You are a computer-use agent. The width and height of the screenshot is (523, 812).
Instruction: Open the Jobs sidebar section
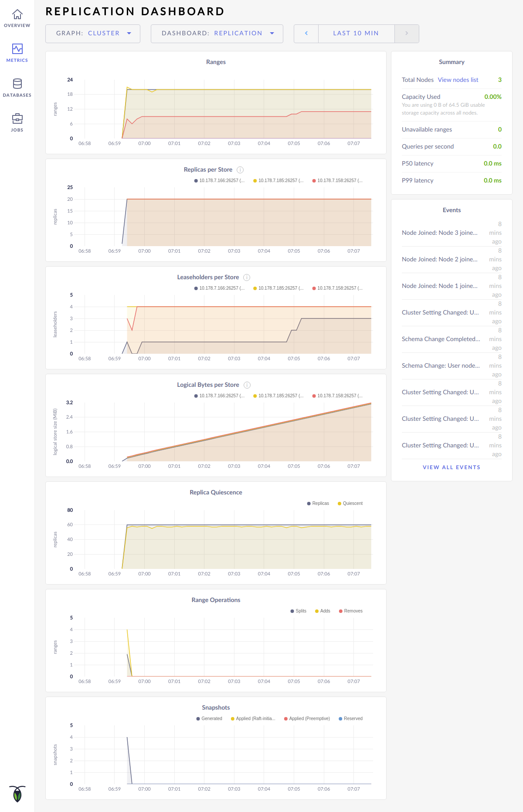coord(17,123)
